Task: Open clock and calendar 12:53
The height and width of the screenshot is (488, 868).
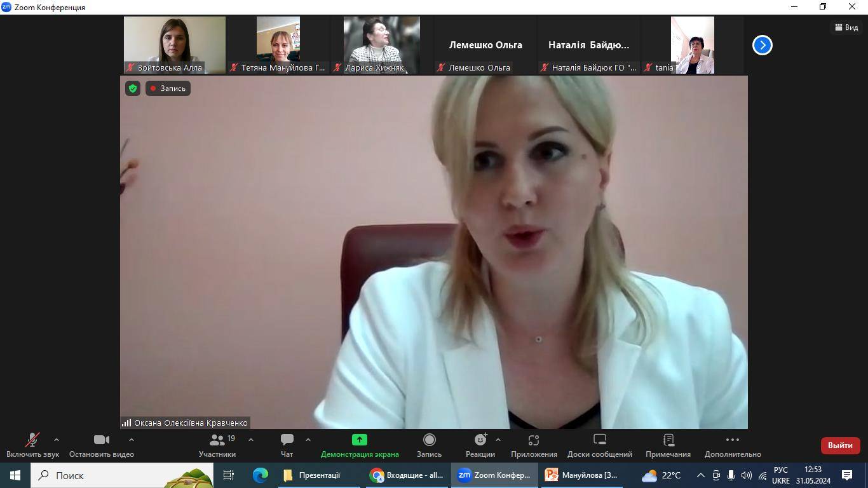Action: 813,475
